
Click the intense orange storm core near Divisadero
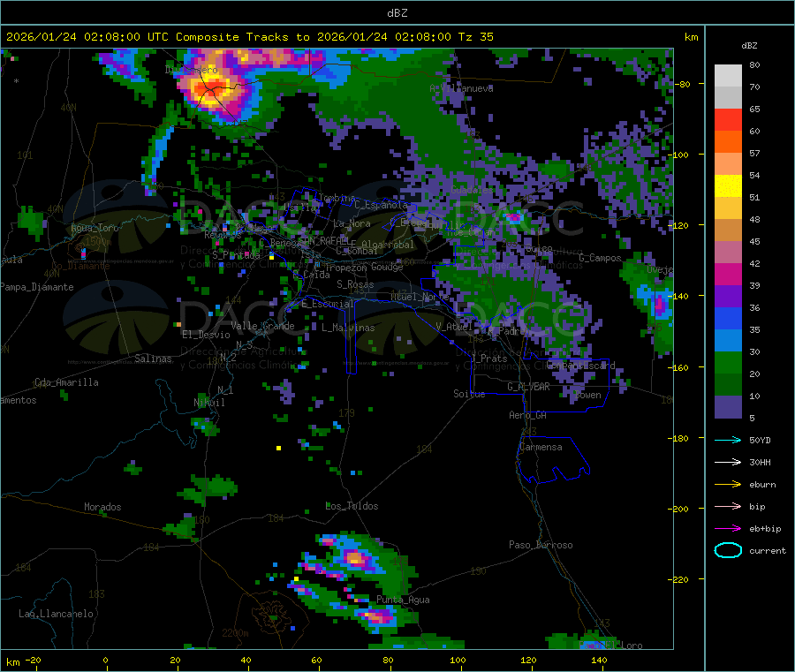(209, 90)
